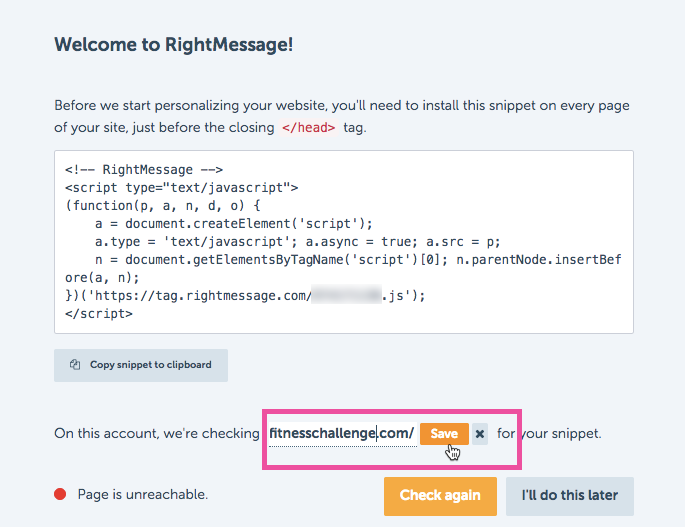The height and width of the screenshot is (527, 685).
Task: Click inside the fitnesschallenge.com URL field
Action: click(342, 434)
